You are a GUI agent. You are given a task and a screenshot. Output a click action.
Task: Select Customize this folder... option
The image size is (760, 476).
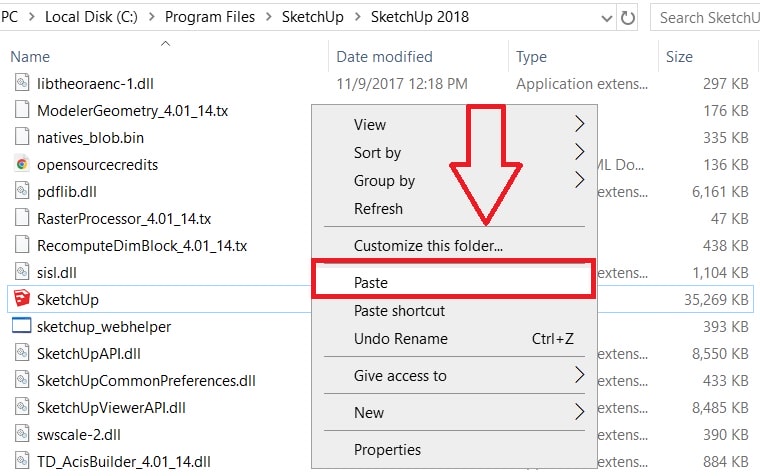(x=428, y=246)
